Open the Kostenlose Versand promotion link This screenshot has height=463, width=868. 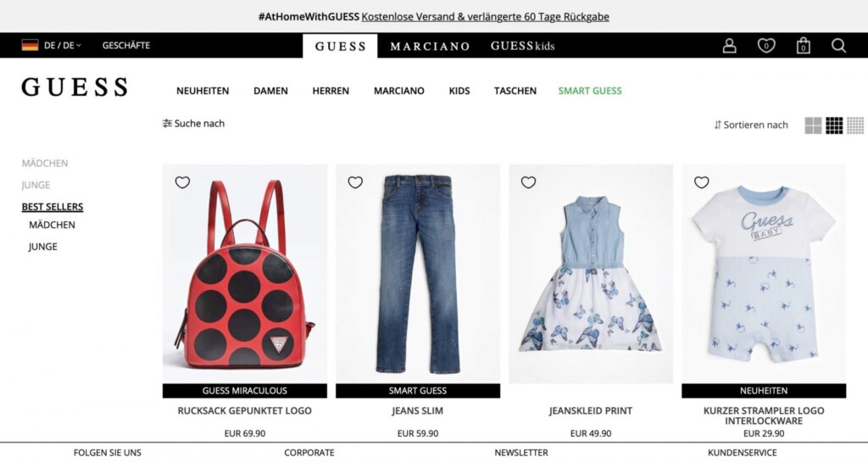click(485, 17)
